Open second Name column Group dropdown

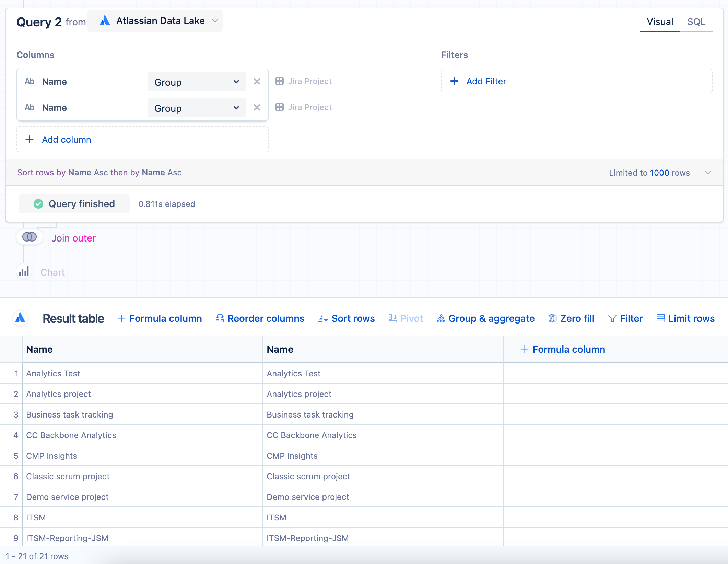pos(197,108)
